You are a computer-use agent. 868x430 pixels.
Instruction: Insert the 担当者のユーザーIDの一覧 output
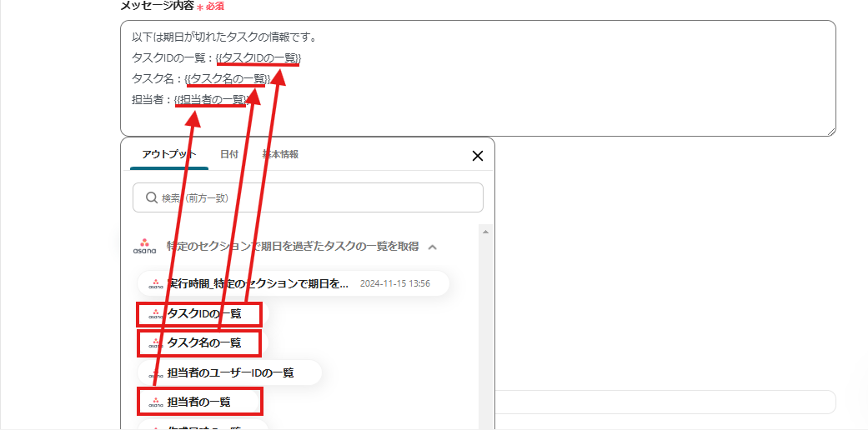[x=229, y=372]
